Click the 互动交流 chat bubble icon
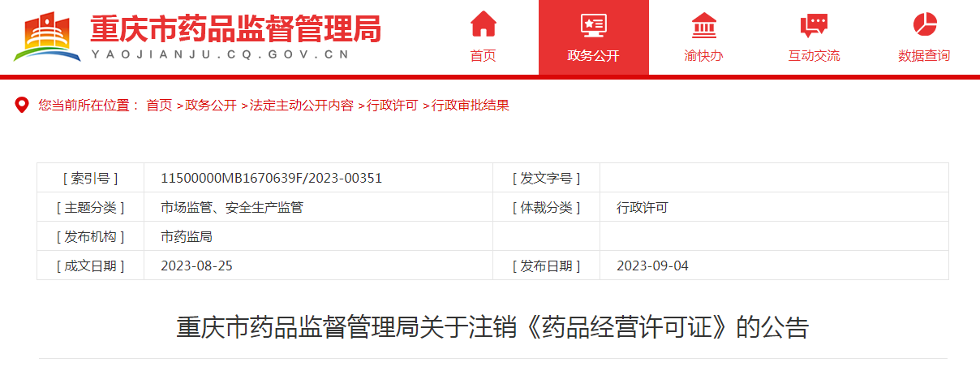 [x=814, y=26]
